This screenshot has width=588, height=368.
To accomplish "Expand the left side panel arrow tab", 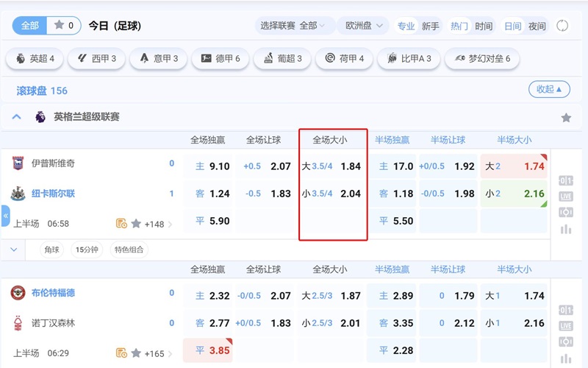I will point(5,216).
